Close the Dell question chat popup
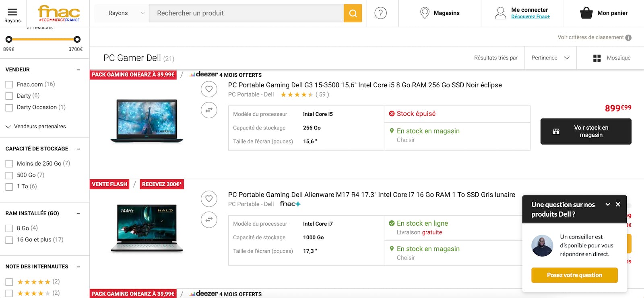644x298 pixels. point(618,204)
